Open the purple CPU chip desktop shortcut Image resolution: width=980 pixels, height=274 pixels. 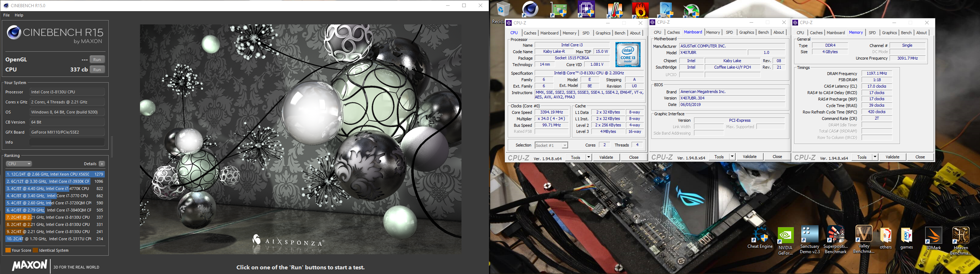(x=586, y=9)
